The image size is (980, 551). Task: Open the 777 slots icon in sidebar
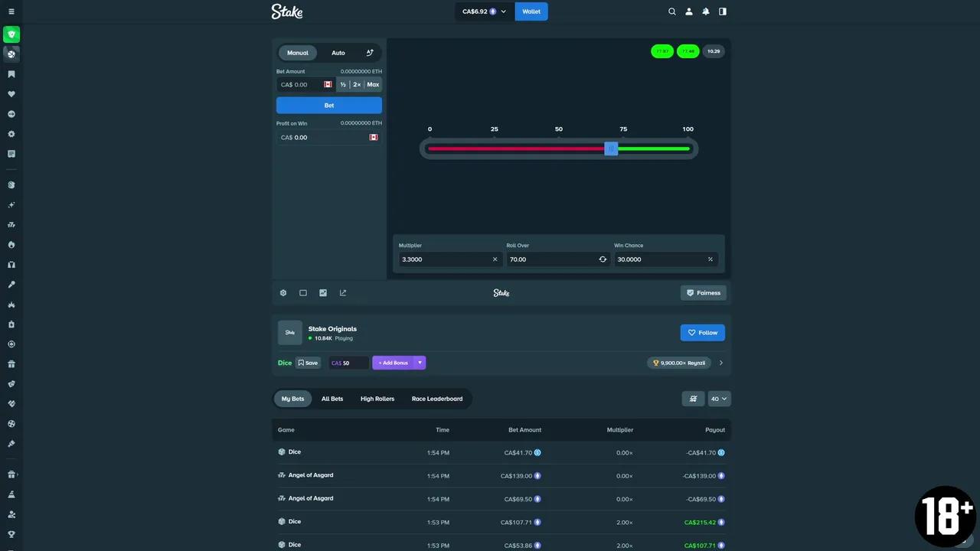point(11,225)
